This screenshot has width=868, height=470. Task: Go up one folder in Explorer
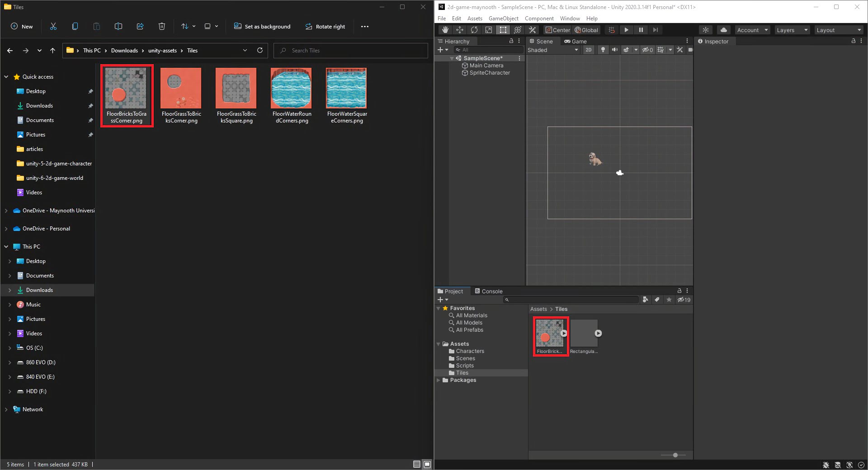point(52,51)
